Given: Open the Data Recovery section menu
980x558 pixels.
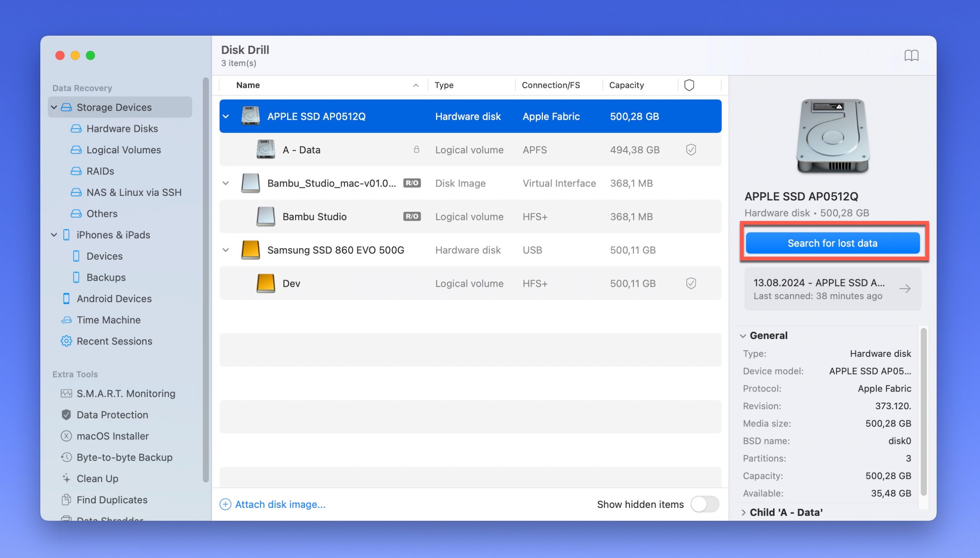Looking at the screenshot, I should 82,88.
